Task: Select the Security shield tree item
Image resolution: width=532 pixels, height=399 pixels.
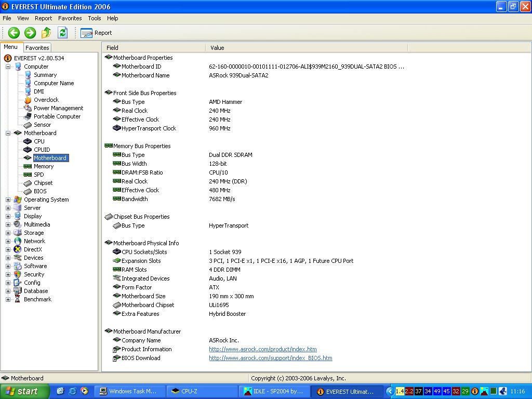Action: coord(34,274)
